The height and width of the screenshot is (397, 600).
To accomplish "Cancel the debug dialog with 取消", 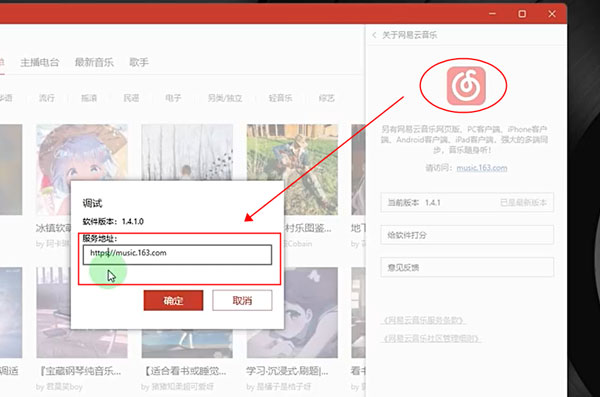I will (x=242, y=300).
